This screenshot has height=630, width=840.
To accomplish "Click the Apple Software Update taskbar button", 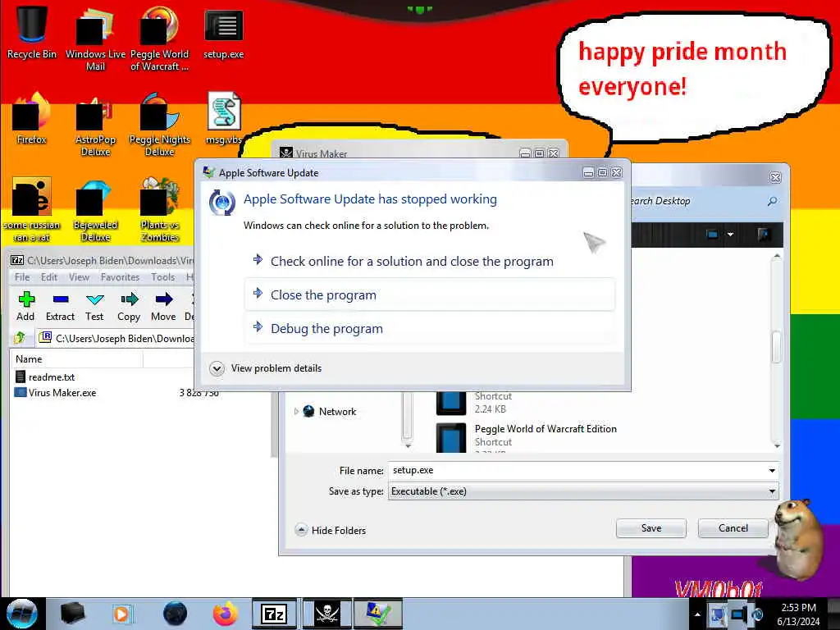I will [377, 614].
